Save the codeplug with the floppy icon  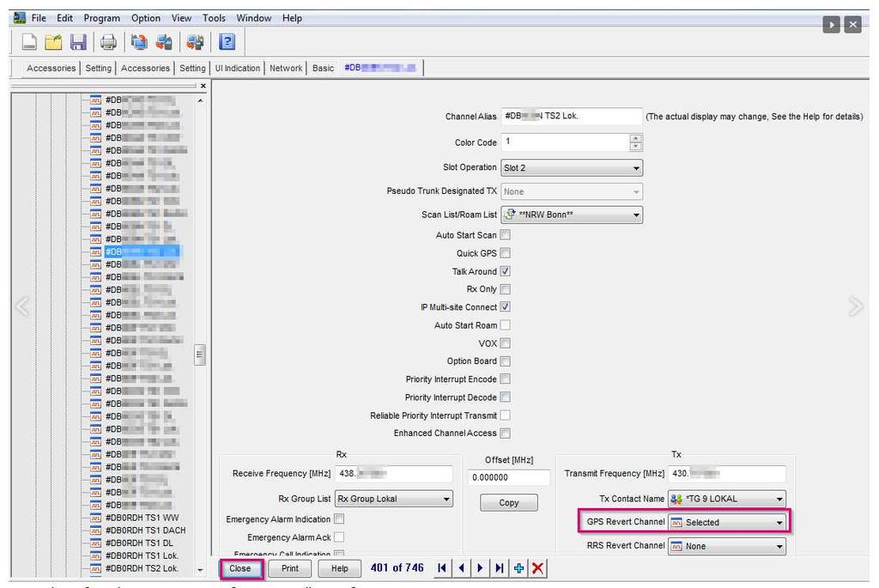click(78, 42)
